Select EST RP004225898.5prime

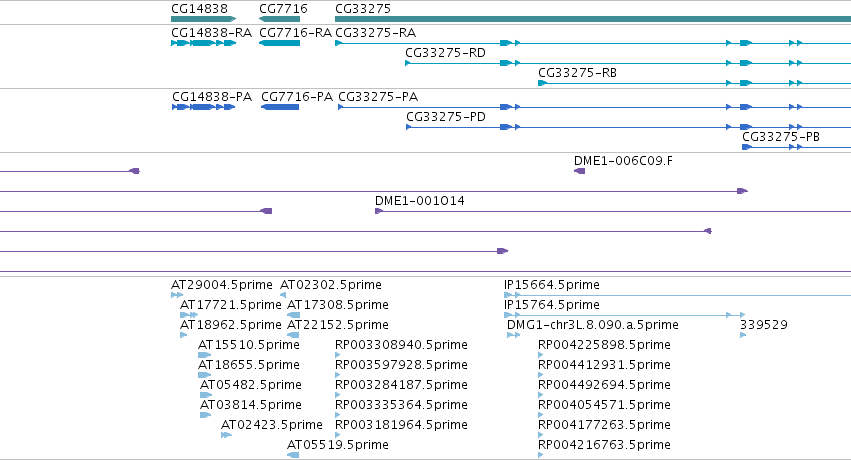(604, 345)
